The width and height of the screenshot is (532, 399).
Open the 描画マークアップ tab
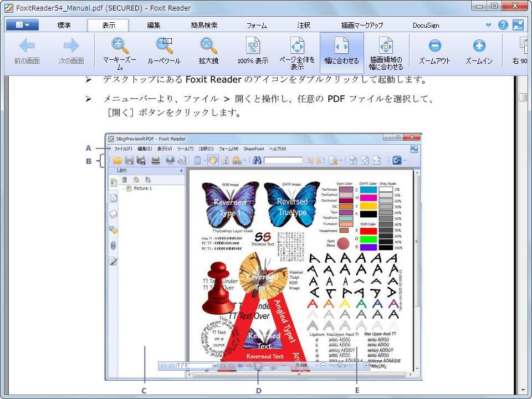pos(362,25)
